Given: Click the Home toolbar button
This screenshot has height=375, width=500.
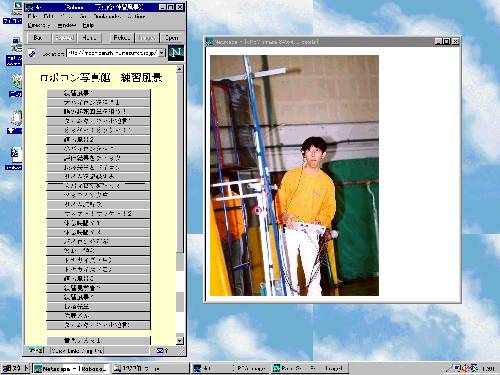Looking at the screenshot, I should (x=89, y=38).
